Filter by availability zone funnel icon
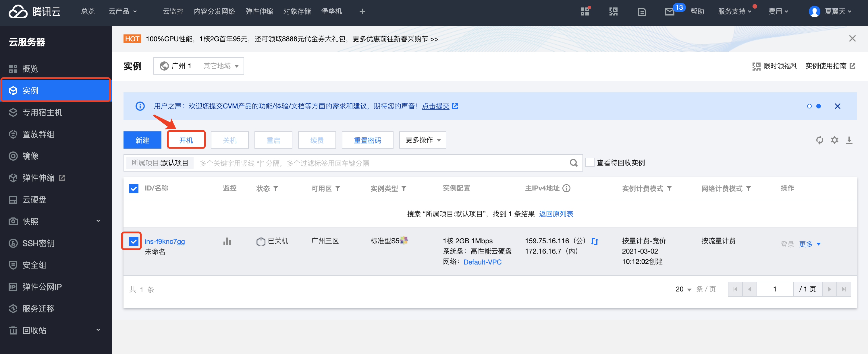This screenshot has height=354, width=868. pyautogui.click(x=337, y=188)
